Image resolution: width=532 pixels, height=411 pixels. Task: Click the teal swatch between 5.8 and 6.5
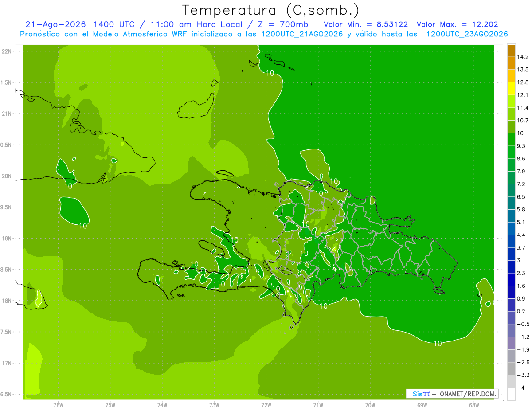coord(511,203)
